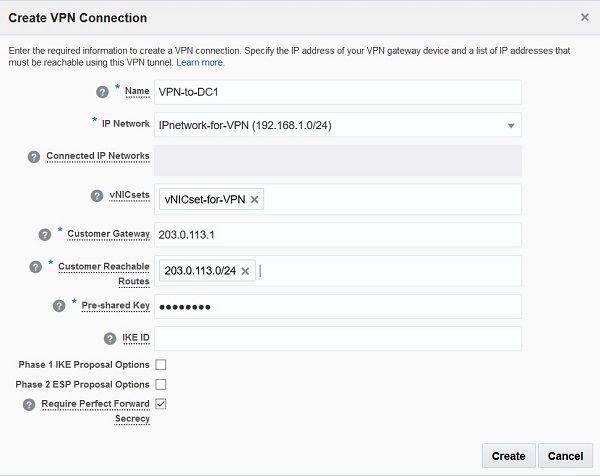Click the Create button

click(508, 456)
